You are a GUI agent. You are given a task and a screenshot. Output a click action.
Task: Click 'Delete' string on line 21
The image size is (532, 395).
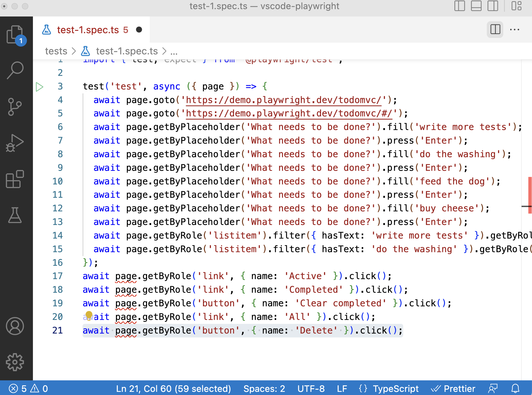[316, 330]
